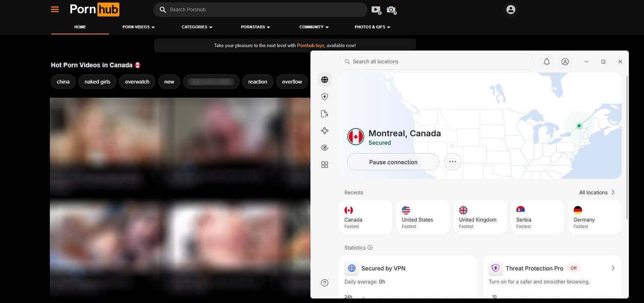Select the 'china' tag chip
This screenshot has height=303, width=644.
coord(63,82)
